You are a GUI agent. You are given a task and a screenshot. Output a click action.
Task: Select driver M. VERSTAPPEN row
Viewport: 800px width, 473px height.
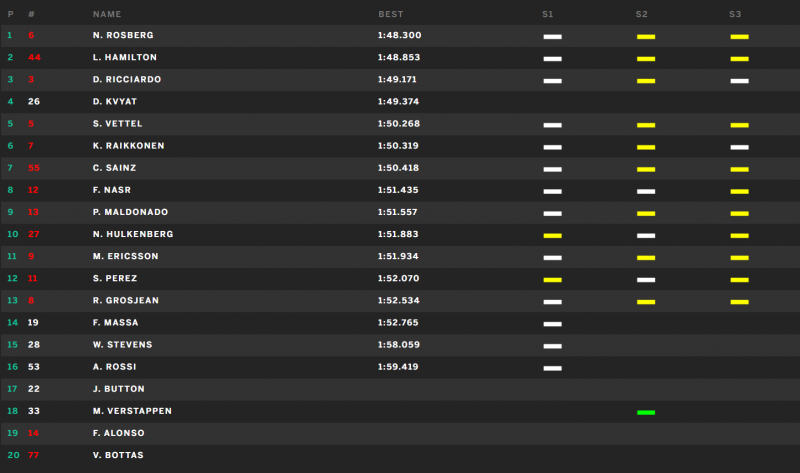tap(400, 411)
